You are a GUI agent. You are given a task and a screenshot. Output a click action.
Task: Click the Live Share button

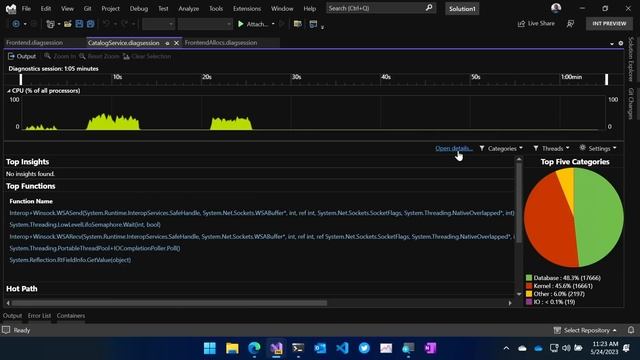pyautogui.click(x=536, y=24)
